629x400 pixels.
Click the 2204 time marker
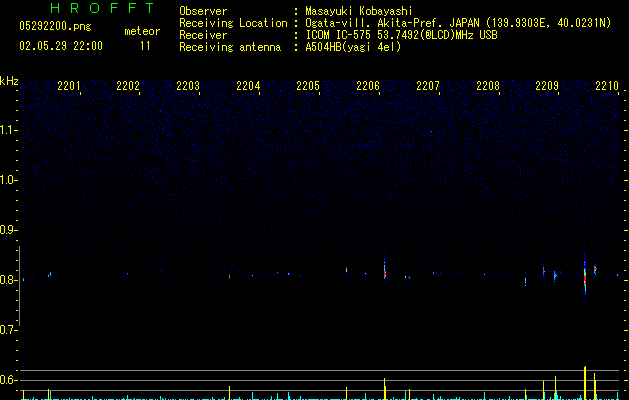[x=248, y=86]
